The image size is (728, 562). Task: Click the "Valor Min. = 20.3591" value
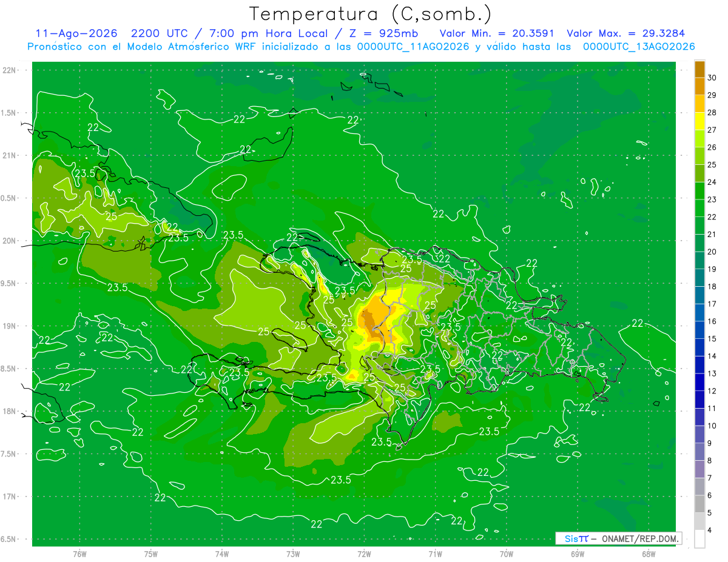496,33
